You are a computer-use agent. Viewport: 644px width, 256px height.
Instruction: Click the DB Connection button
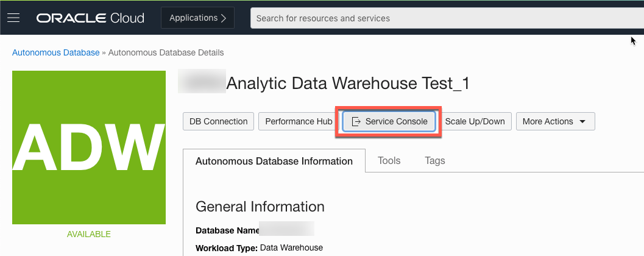click(218, 121)
